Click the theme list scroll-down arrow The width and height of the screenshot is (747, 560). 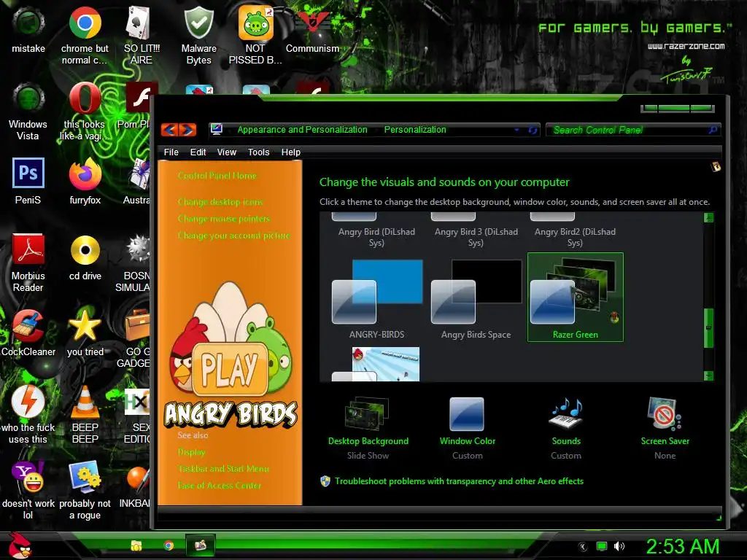click(708, 376)
